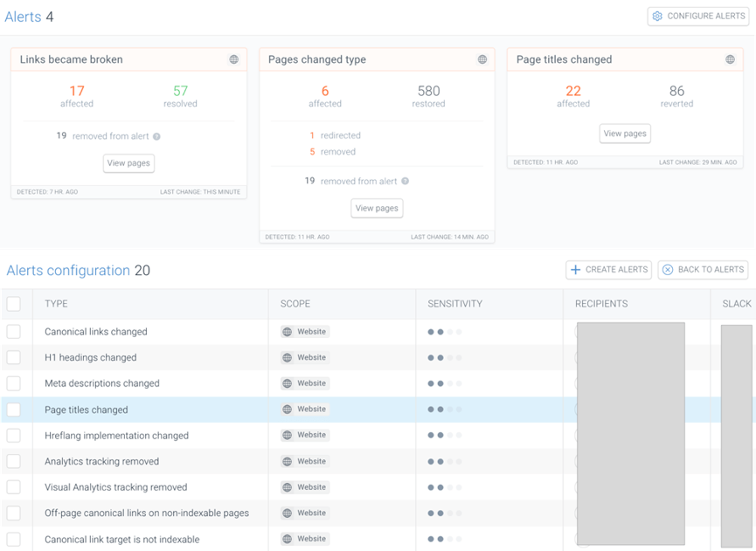The width and height of the screenshot is (756, 551).
Task: View pages for Page titles changed
Action: pos(625,134)
